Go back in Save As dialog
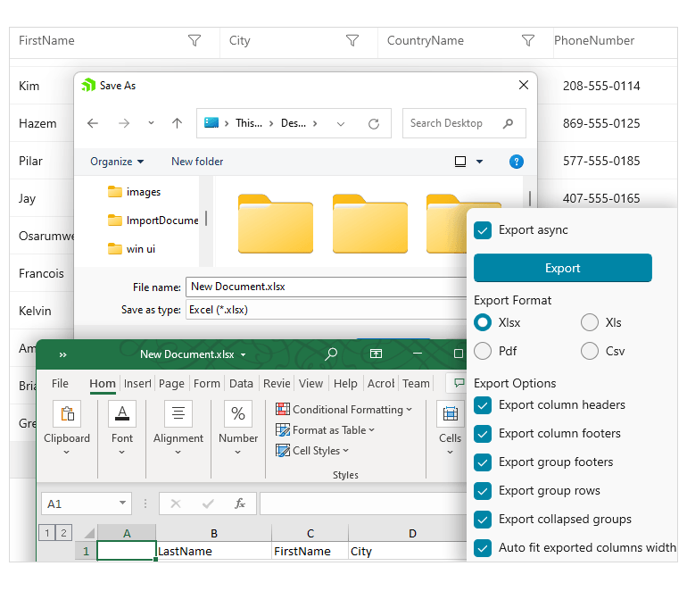 point(93,123)
